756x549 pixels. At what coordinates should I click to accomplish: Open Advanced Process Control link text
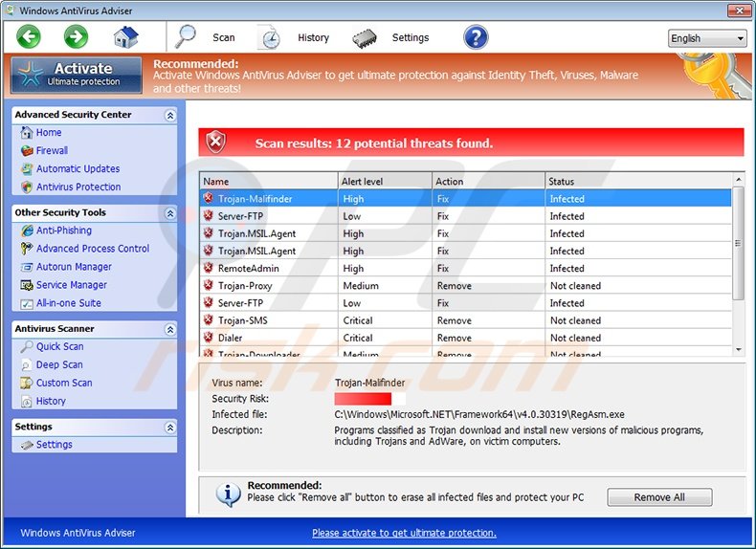click(93, 249)
